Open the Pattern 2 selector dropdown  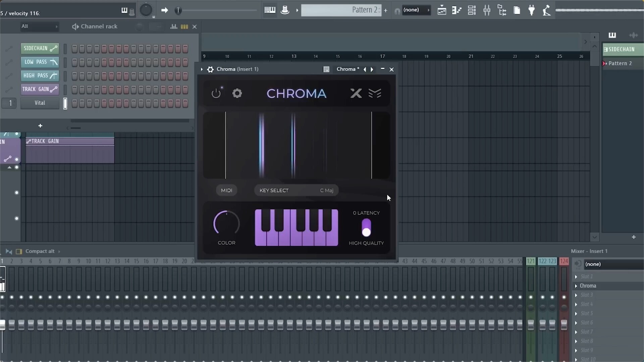point(341,10)
